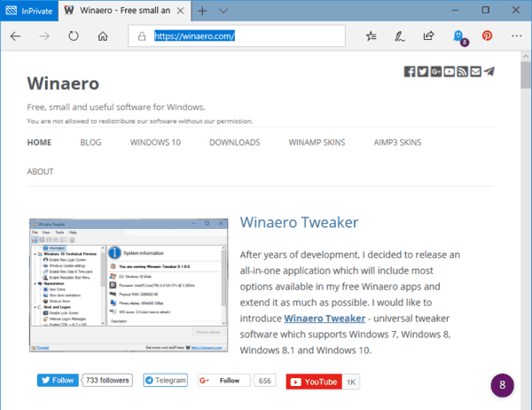This screenshot has width=532, height=410.
Task: Click the 733 followers counter
Action: [x=107, y=380]
